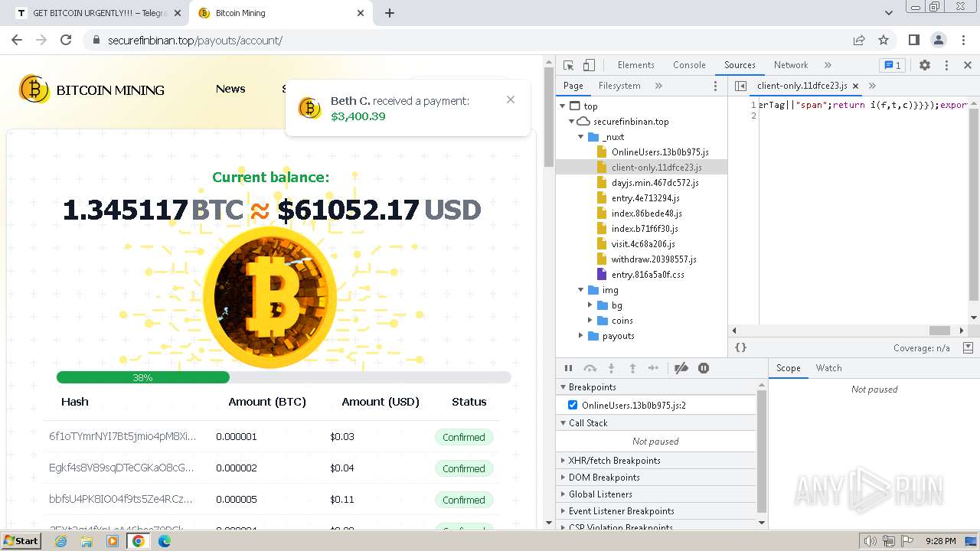Collapse the top frame tree node

563,106
